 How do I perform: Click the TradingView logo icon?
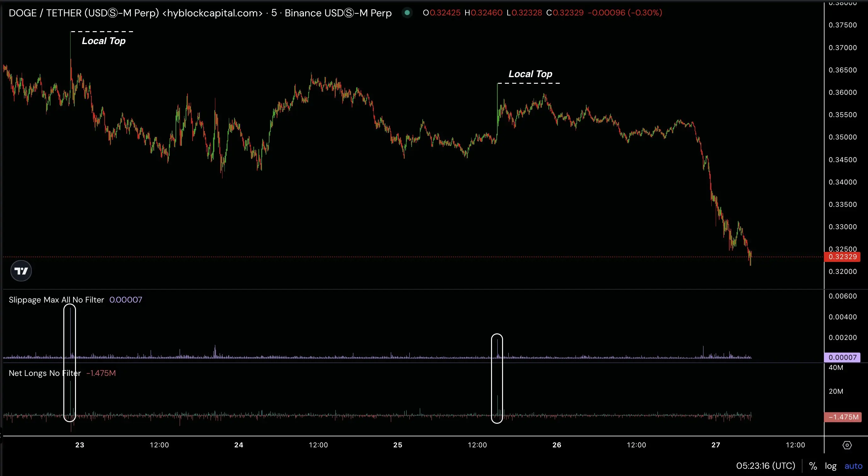21,271
